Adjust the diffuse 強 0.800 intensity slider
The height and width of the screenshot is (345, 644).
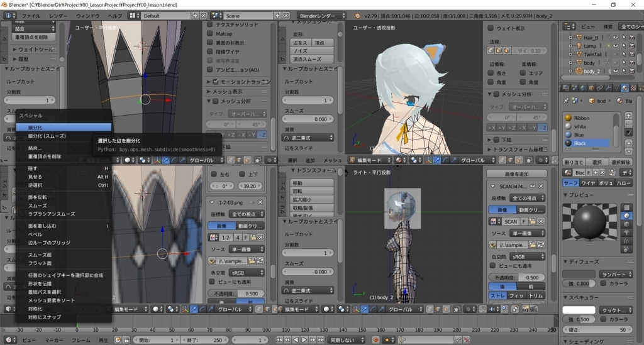tap(579, 283)
